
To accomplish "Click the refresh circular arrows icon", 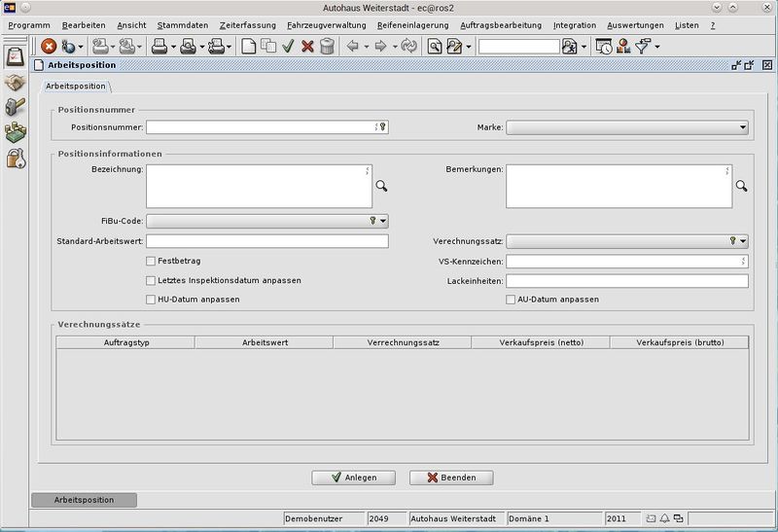I will click(x=408, y=46).
